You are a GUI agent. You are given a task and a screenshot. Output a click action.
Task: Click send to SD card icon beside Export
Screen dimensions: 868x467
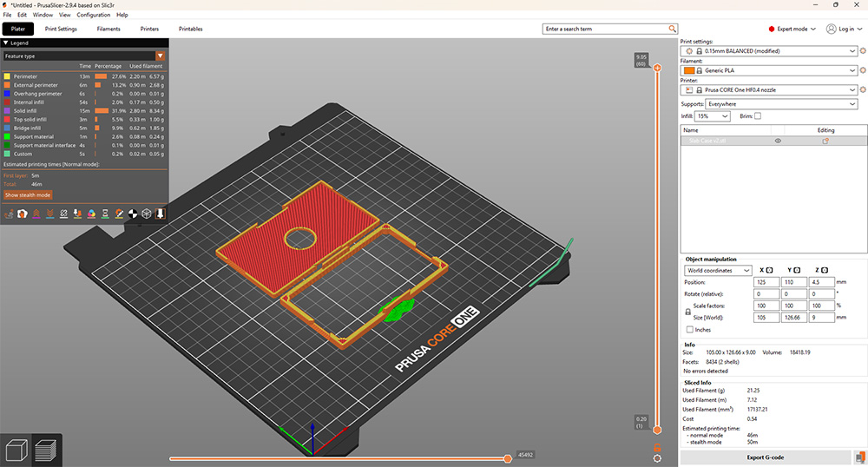859,457
